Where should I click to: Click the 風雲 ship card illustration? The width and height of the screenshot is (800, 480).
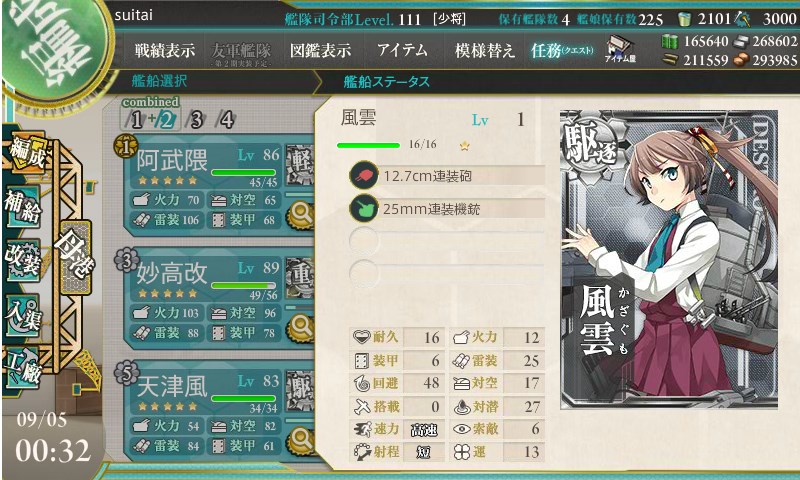point(669,259)
